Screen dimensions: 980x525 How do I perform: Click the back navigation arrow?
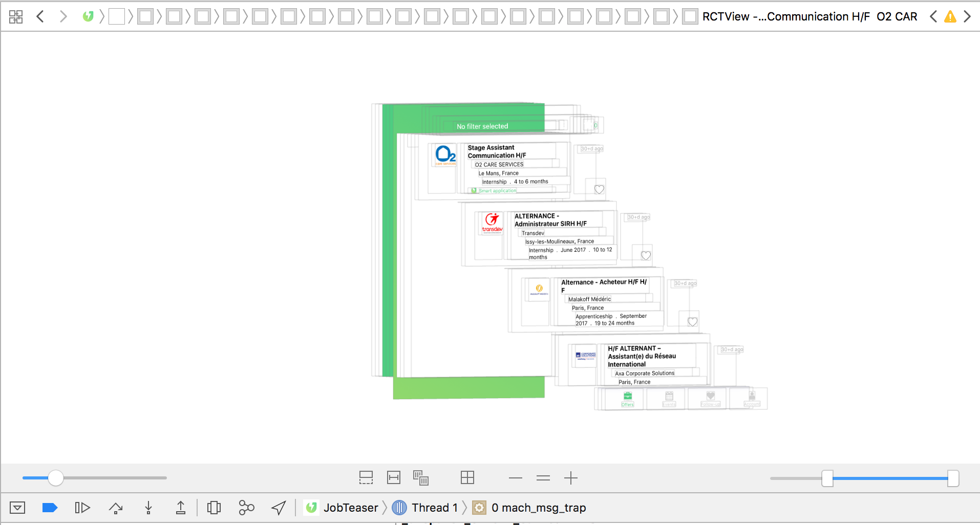pos(40,16)
